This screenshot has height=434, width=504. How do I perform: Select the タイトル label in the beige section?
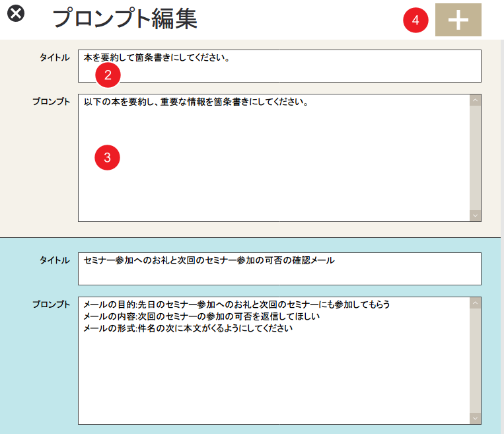click(x=55, y=58)
